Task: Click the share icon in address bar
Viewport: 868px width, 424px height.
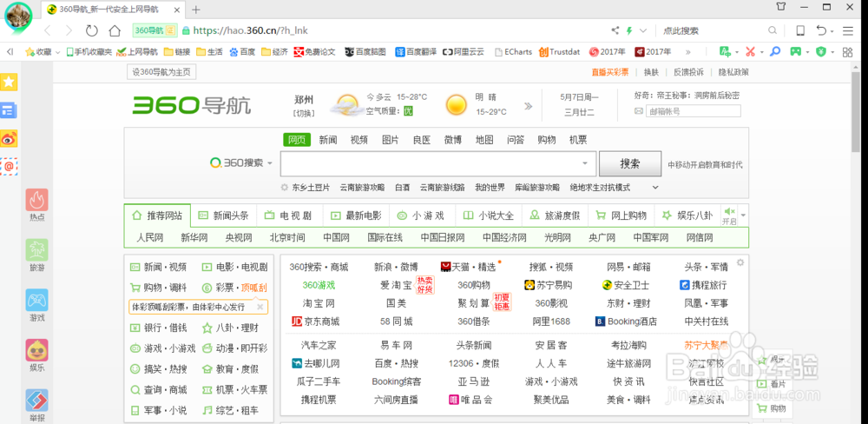Action: point(615,30)
